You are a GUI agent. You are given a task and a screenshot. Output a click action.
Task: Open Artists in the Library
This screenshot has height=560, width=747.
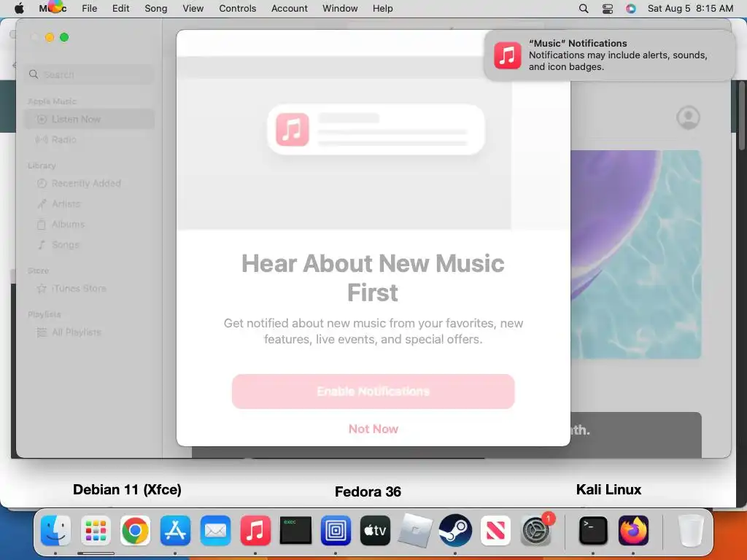click(90, 204)
